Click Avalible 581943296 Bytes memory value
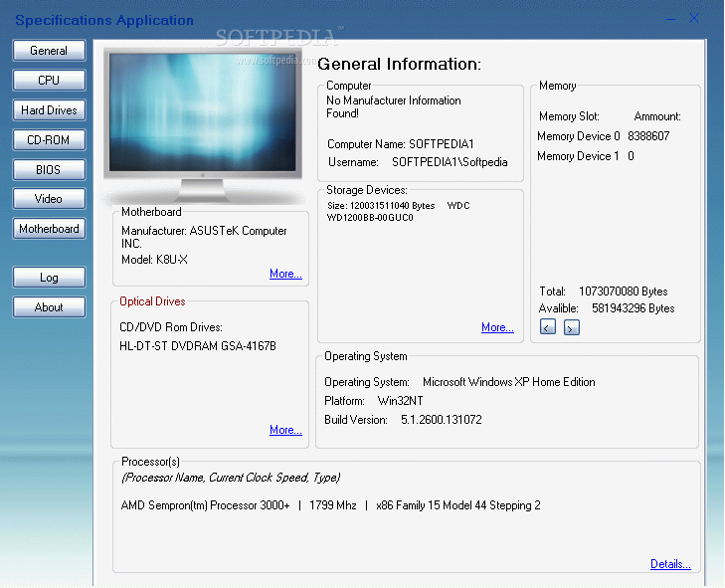 point(633,308)
